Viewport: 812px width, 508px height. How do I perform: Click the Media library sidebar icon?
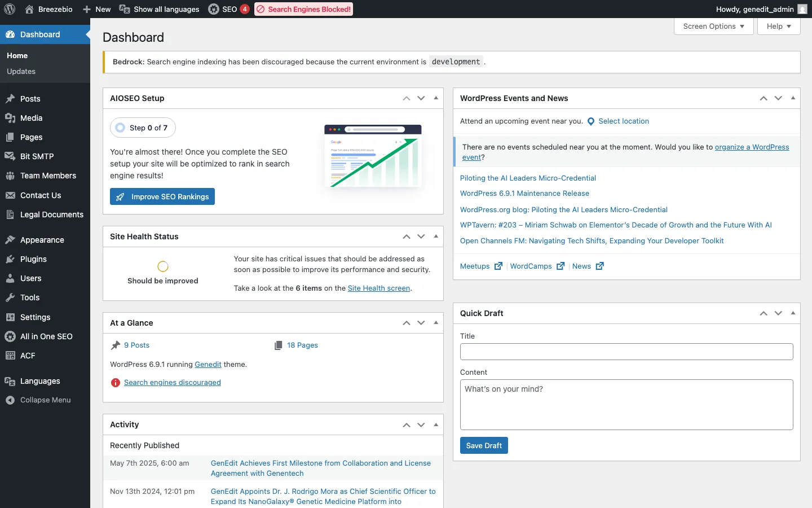(x=10, y=118)
